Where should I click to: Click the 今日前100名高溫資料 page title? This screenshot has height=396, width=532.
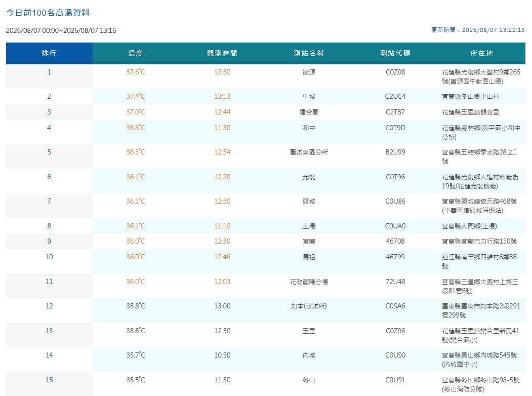pos(48,13)
